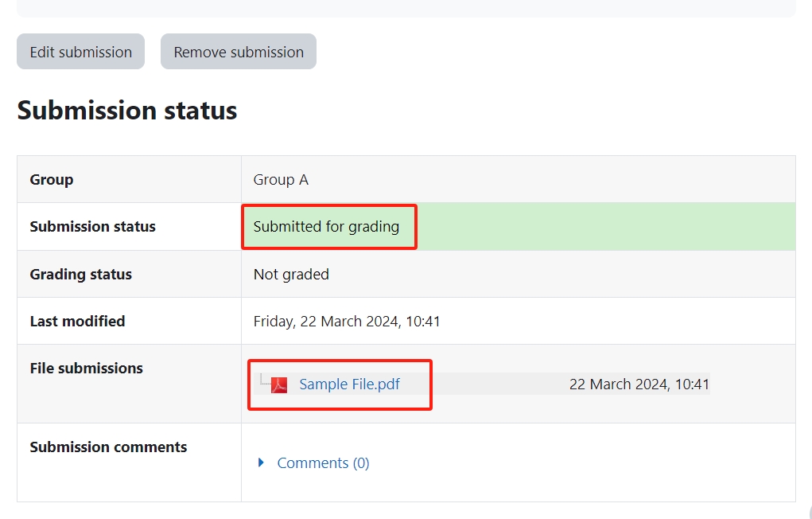Click the Remove submission button

[238, 51]
